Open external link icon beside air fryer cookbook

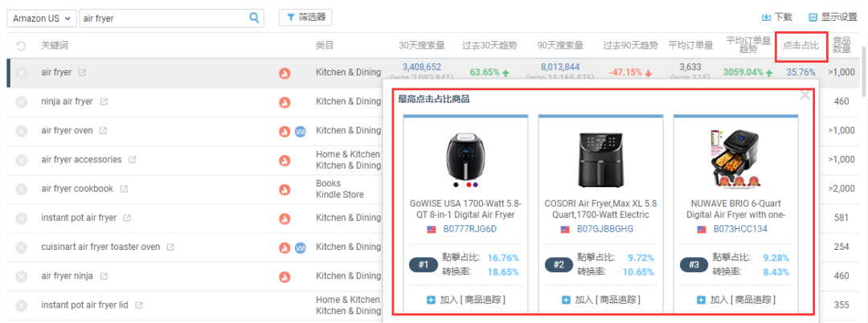(124, 189)
